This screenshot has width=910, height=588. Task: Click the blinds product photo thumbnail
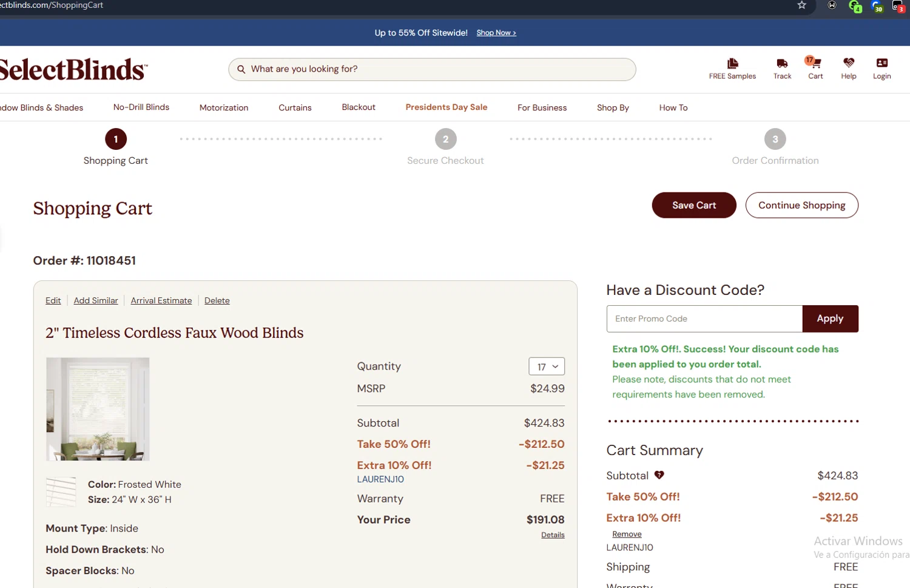click(x=98, y=409)
